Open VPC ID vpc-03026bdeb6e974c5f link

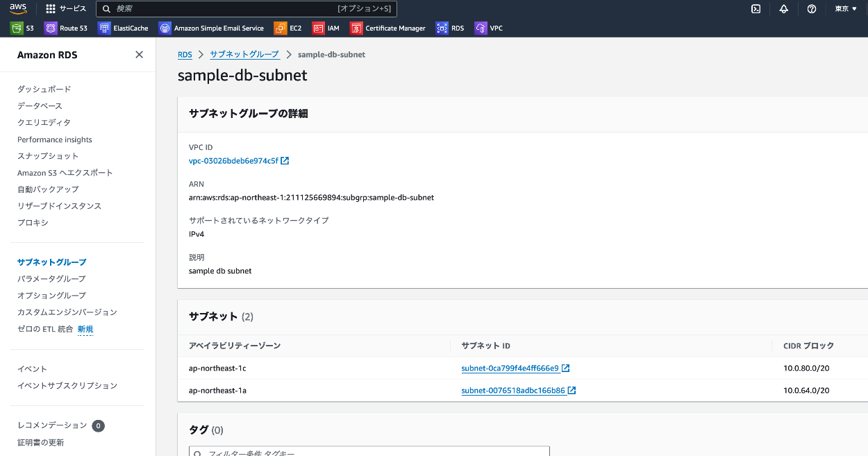pyautogui.click(x=233, y=161)
